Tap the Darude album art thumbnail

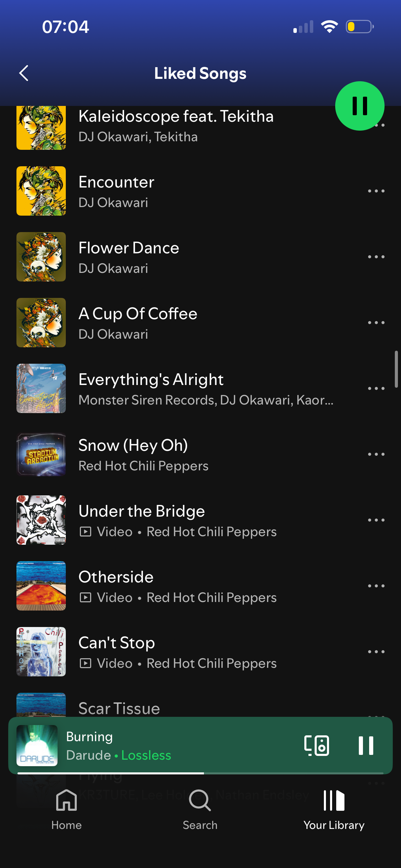37,746
